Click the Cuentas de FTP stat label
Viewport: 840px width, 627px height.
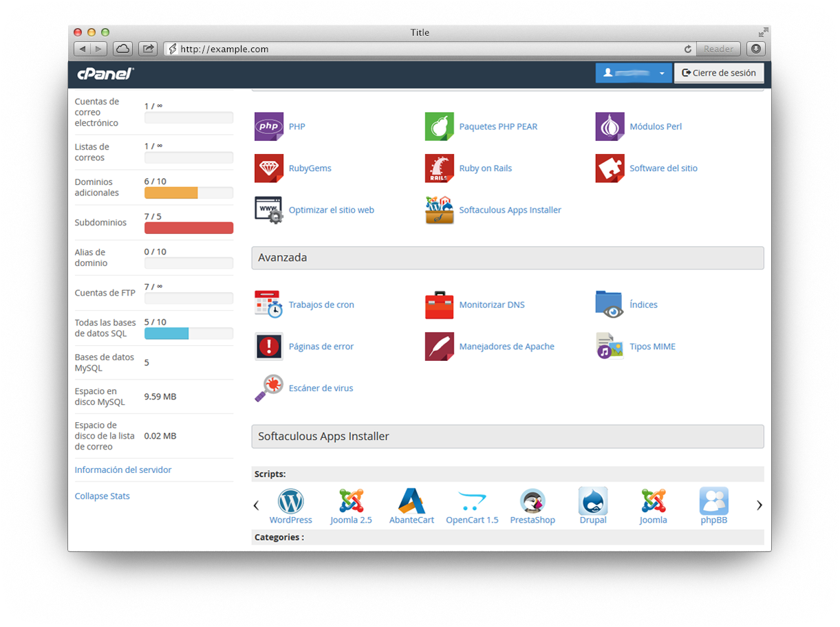click(x=105, y=293)
